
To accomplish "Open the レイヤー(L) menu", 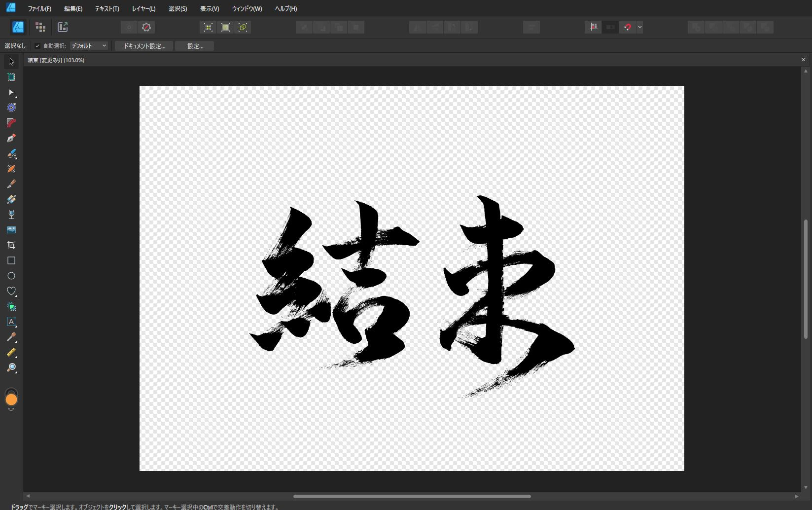I will (143, 8).
